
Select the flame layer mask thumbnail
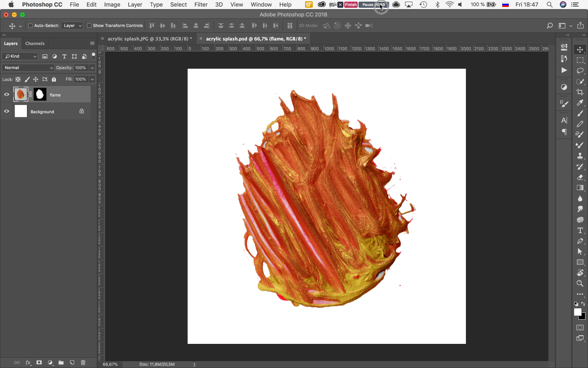[40, 94]
